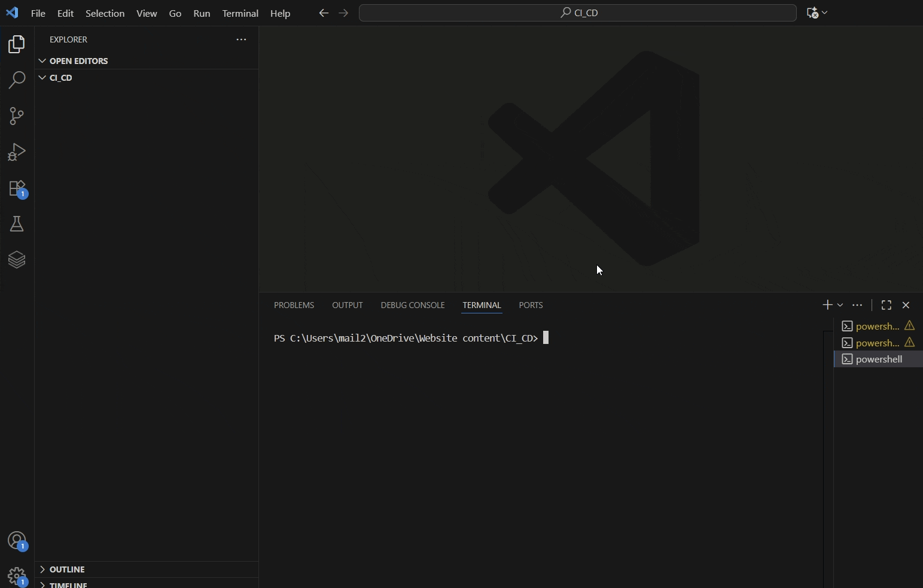
Task: Open the Edit menu
Action: (x=65, y=13)
